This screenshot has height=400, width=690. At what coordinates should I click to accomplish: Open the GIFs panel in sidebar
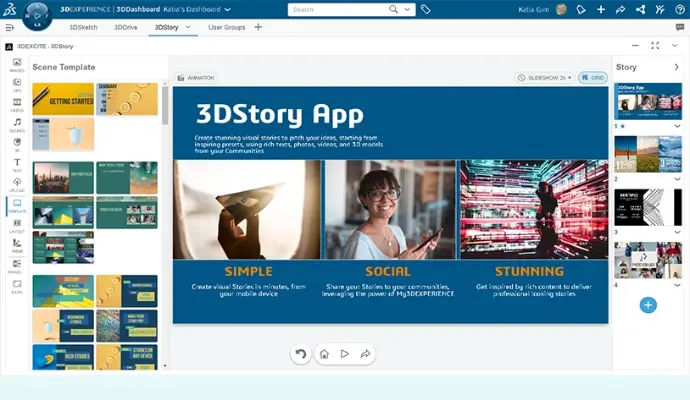17,85
